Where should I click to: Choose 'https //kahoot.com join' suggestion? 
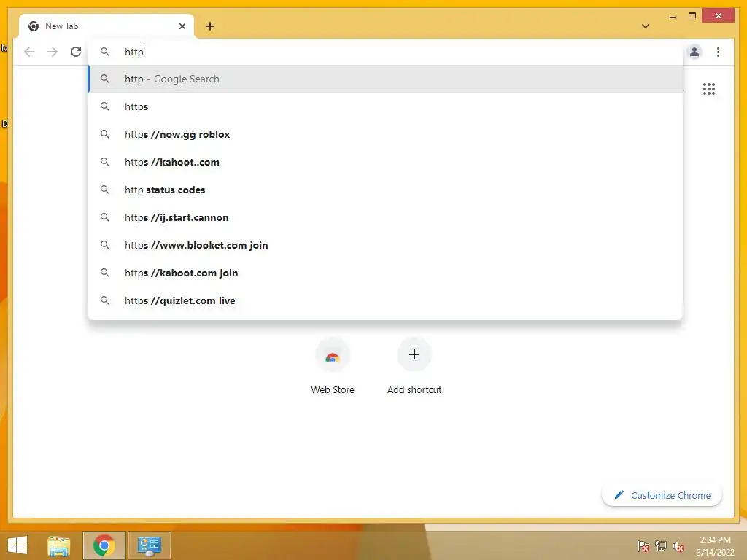click(x=385, y=273)
